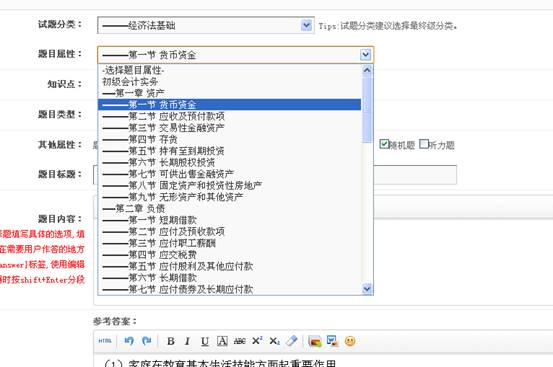Viewport: 553px width, 367px height.
Task: Insert media with picture icon
Action: tap(333, 341)
